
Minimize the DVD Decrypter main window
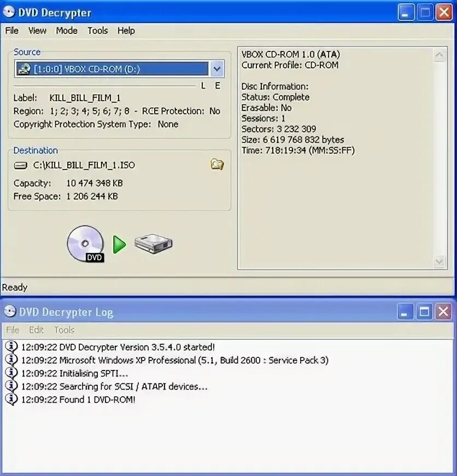(406, 13)
